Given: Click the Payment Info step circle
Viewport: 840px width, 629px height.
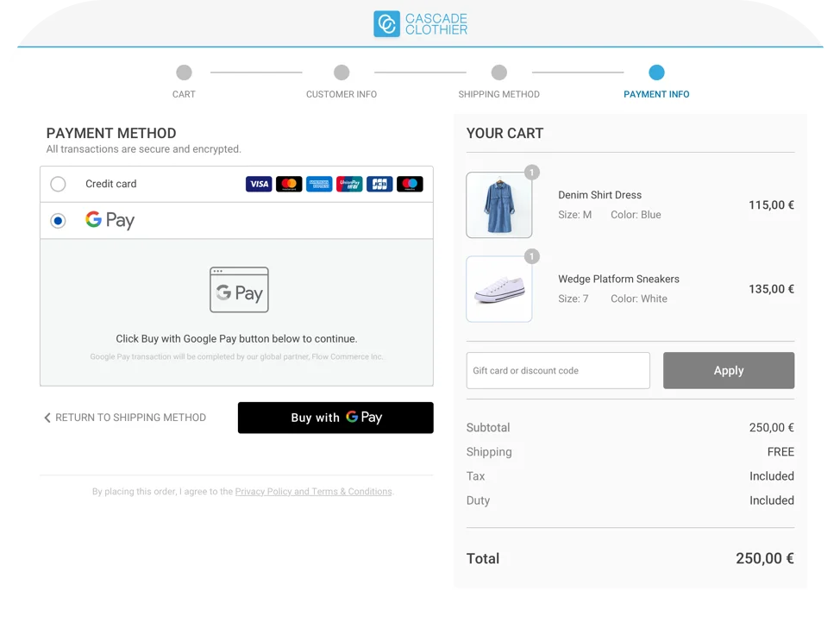Looking at the screenshot, I should [x=656, y=72].
